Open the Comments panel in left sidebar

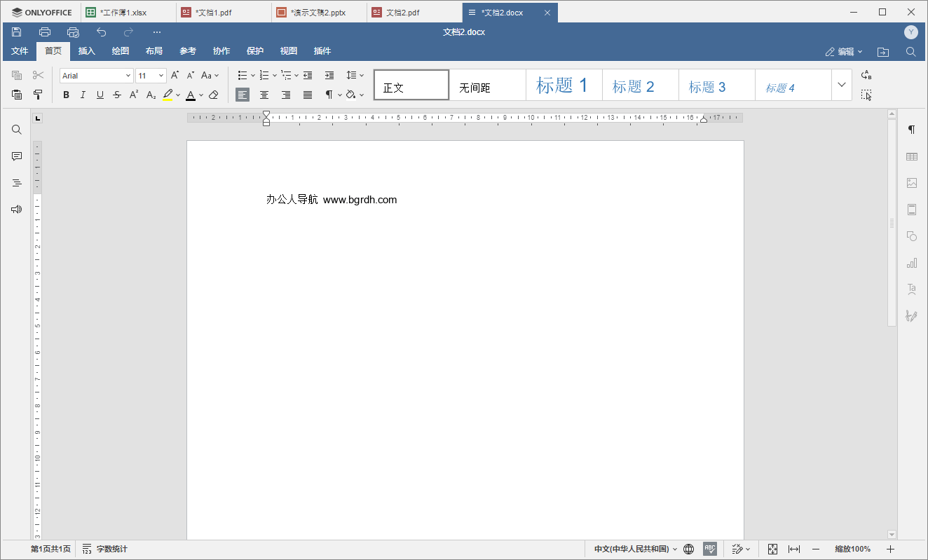(17, 156)
